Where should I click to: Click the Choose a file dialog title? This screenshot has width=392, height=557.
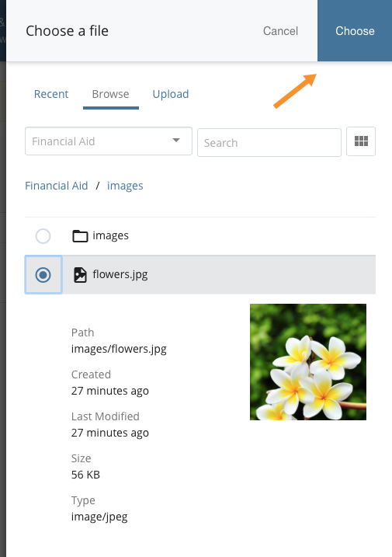(x=67, y=31)
